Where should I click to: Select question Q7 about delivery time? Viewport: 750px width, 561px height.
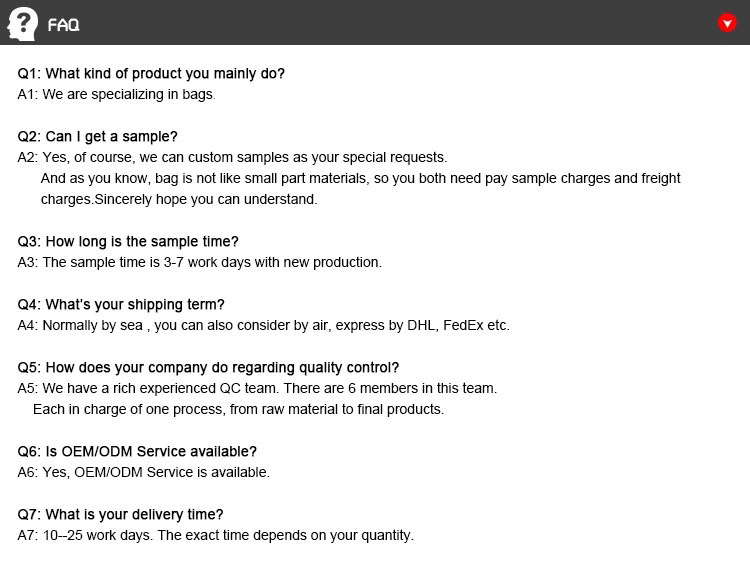pos(121,515)
